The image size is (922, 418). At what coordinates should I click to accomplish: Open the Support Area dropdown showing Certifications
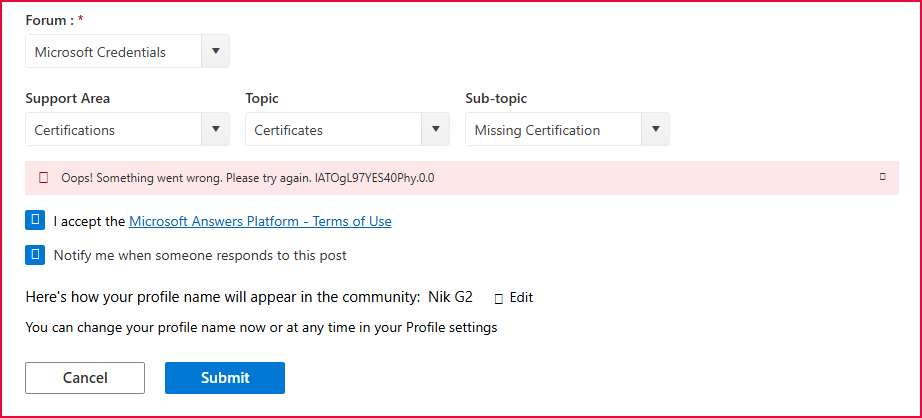tap(127, 129)
